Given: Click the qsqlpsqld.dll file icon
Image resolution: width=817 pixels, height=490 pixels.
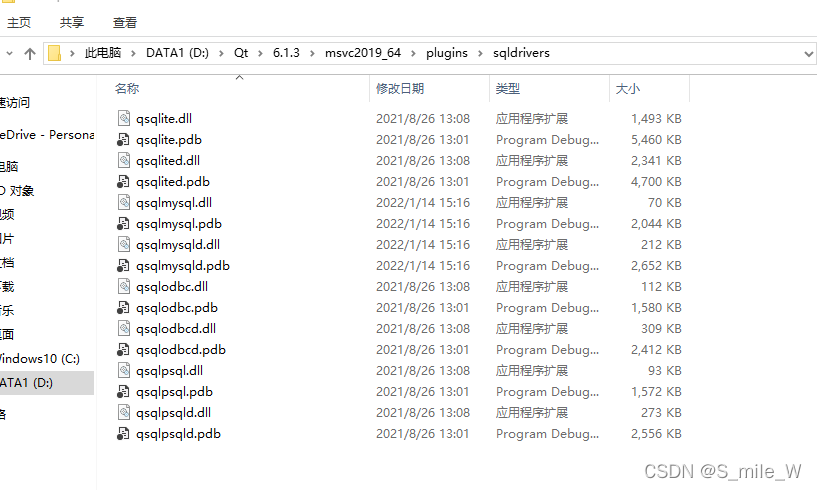Looking at the screenshot, I should (x=123, y=412).
